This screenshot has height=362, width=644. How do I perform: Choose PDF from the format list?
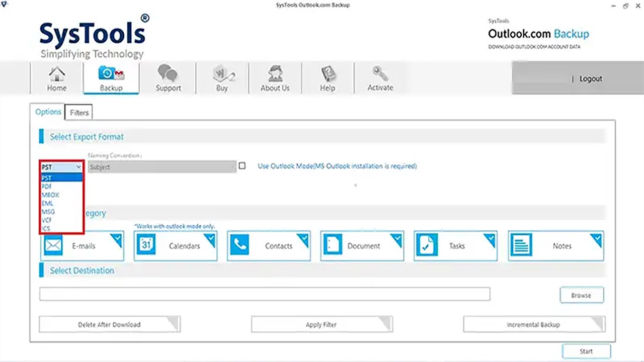click(61, 186)
